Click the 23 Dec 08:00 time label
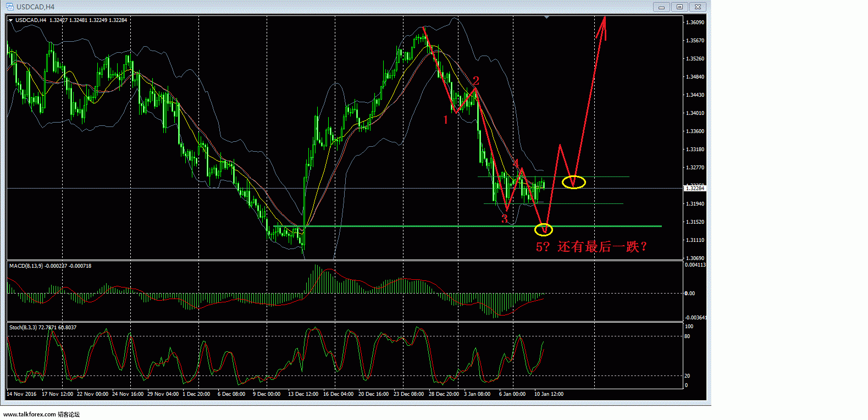The height and width of the screenshot is (420, 868). point(409,394)
